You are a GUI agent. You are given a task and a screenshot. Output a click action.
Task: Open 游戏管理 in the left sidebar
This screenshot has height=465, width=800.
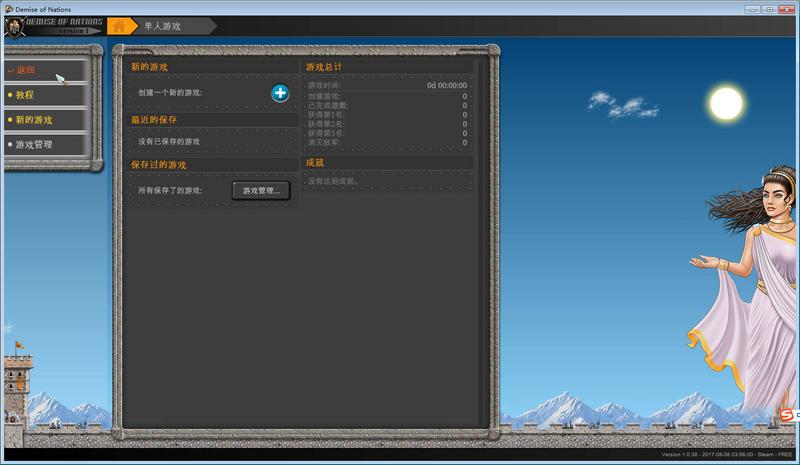[x=34, y=145]
